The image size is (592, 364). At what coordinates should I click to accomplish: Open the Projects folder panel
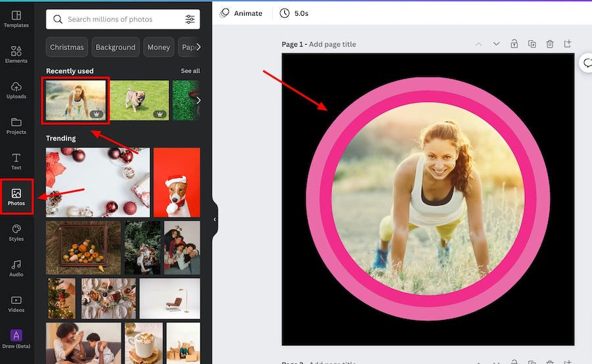[x=16, y=125]
